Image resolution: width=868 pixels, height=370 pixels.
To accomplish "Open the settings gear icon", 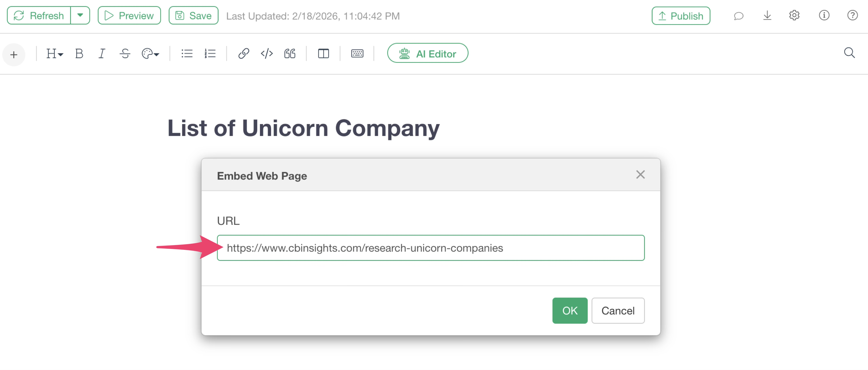I will (x=794, y=16).
